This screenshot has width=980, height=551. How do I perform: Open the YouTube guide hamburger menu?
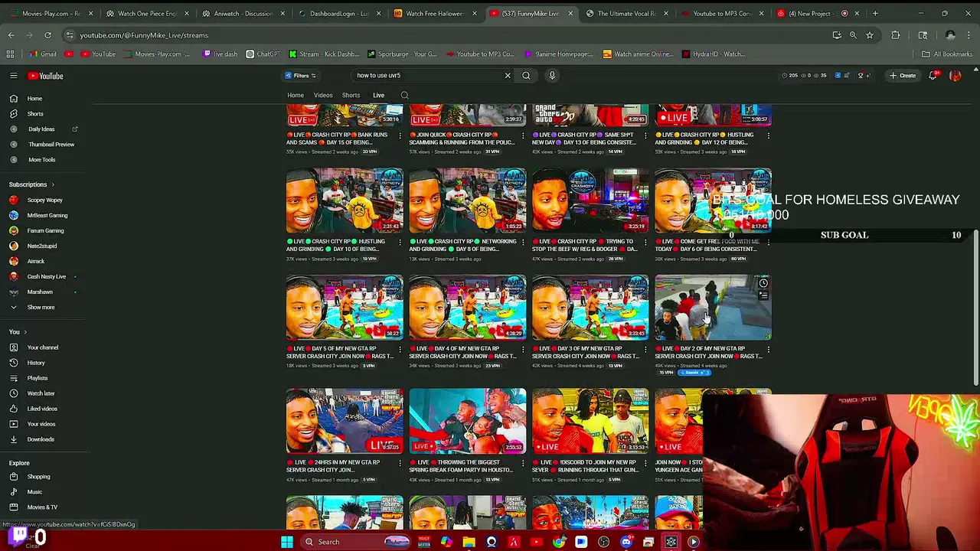point(13,76)
